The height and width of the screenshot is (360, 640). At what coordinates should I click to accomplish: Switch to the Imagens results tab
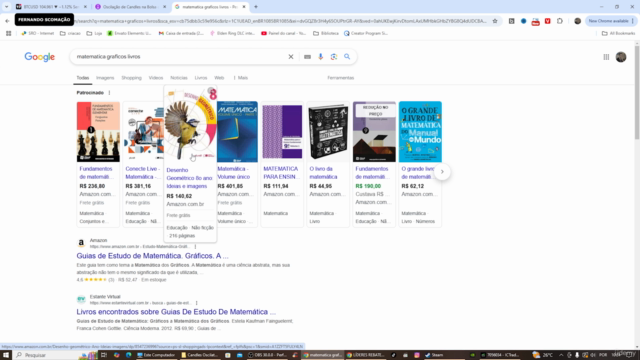pyautogui.click(x=105, y=78)
